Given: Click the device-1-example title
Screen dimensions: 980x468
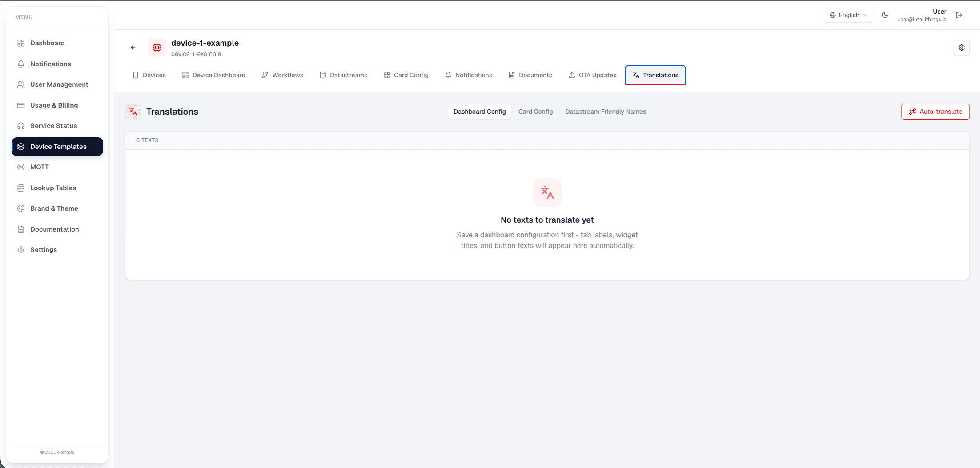Looking at the screenshot, I should click(x=205, y=43).
